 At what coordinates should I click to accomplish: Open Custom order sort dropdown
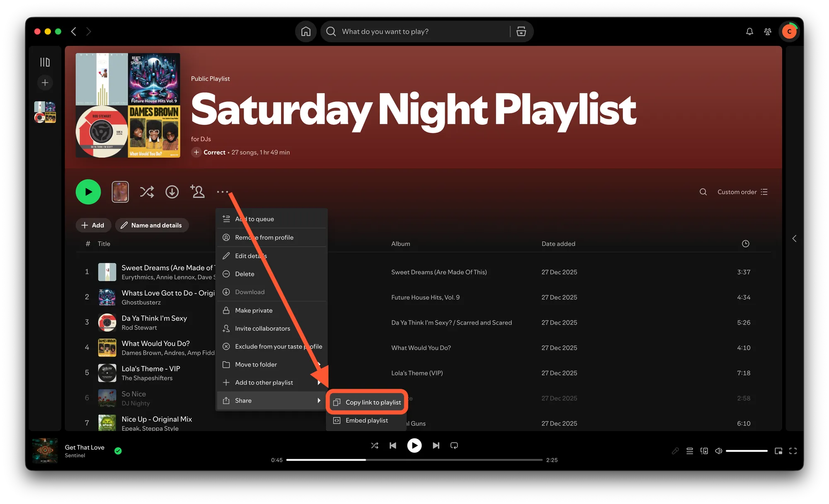click(742, 192)
